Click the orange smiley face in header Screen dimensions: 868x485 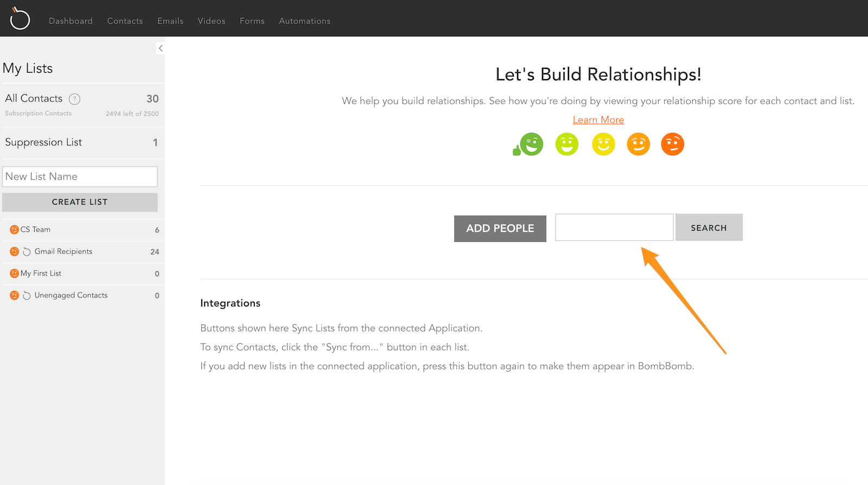[x=639, y=144]
